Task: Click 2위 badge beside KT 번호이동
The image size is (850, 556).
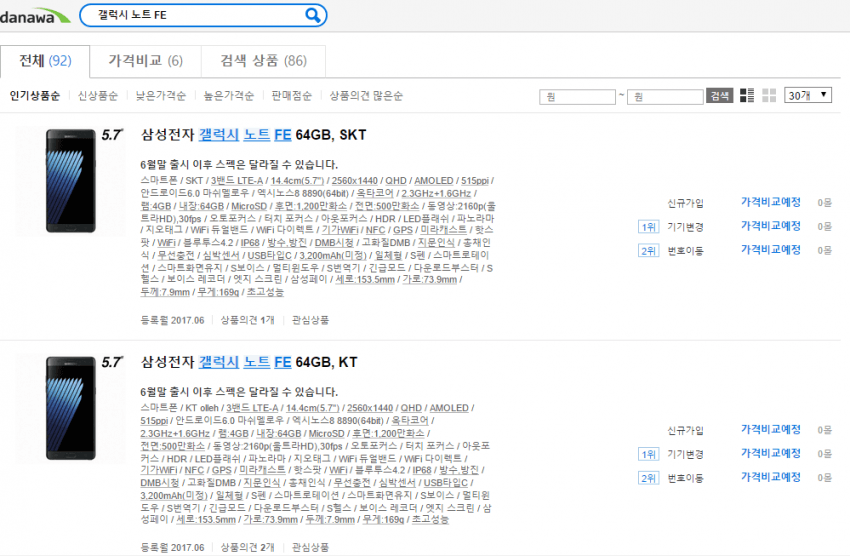Action: coord(648,477)
